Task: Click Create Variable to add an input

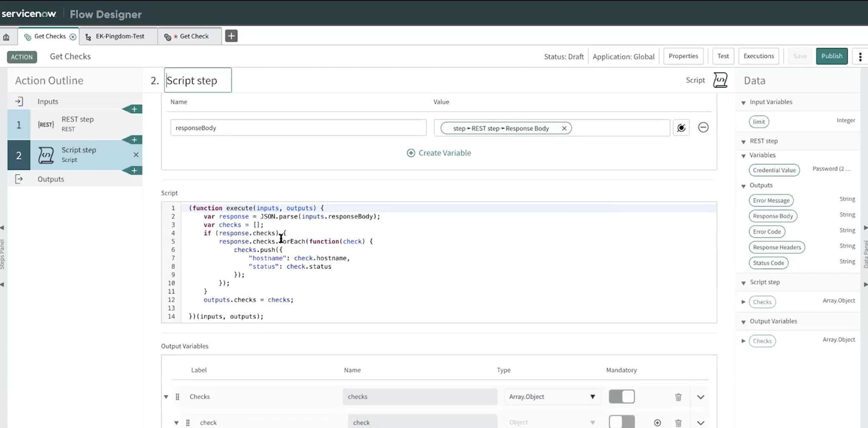Action: pos(438,153)
